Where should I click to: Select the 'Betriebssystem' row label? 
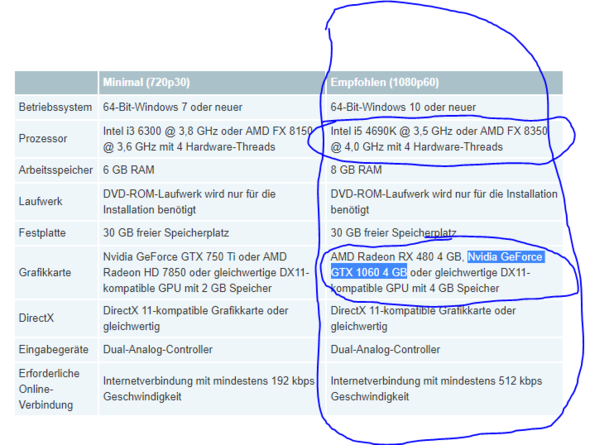click(x=55, y=107)
